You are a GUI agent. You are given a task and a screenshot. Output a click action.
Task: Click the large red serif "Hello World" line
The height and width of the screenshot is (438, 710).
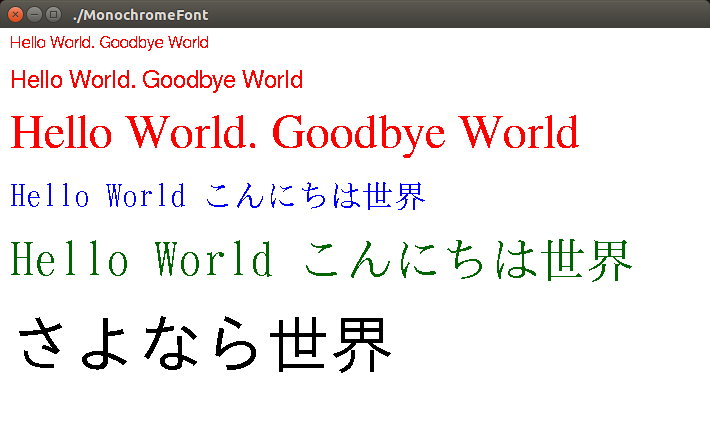295,134
